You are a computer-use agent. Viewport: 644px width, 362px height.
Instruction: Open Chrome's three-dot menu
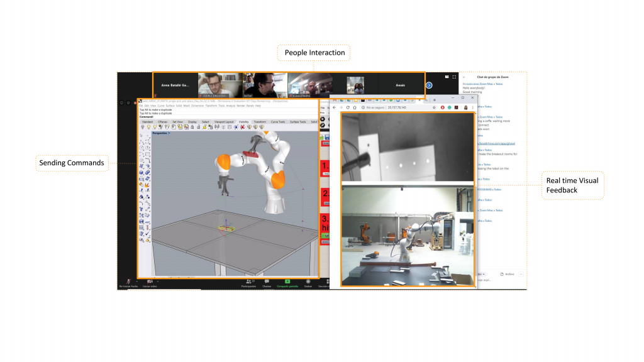click(473, 107)
